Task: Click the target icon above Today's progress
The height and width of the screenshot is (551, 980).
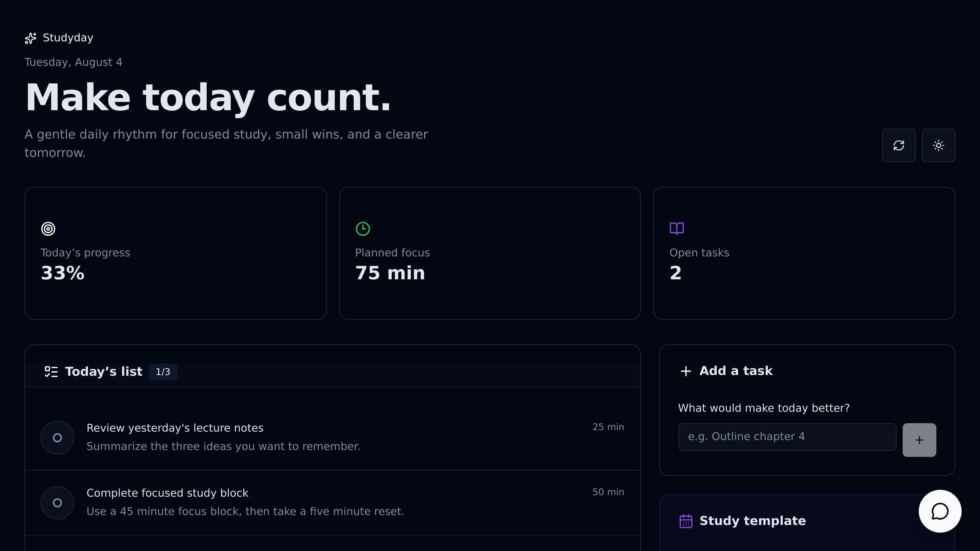Action: pos(48,229)
